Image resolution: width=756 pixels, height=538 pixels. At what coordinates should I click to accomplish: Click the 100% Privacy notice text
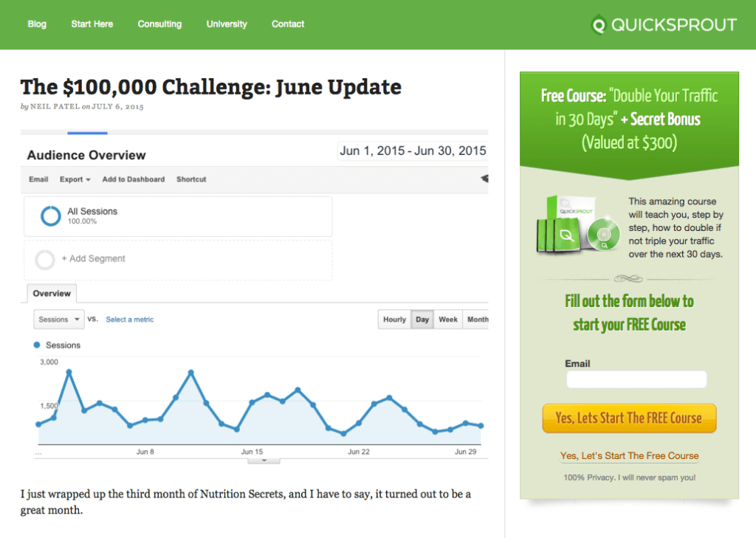point(629,477)
